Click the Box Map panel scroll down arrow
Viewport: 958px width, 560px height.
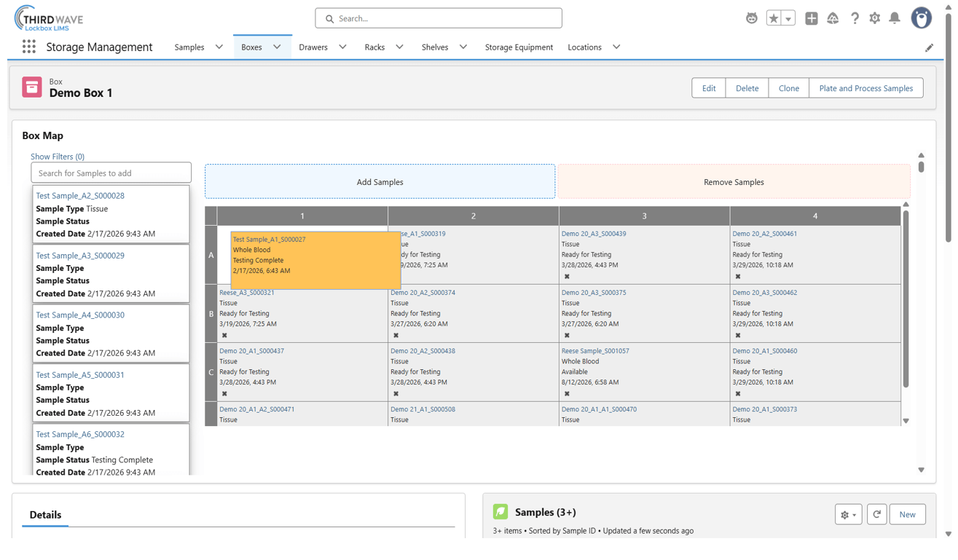tap(921, 470)
